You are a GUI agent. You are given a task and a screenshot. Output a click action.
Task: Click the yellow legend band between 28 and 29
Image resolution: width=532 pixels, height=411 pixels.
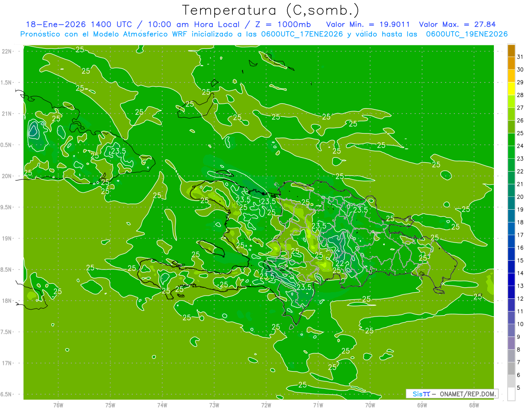(x=511, y=89)
